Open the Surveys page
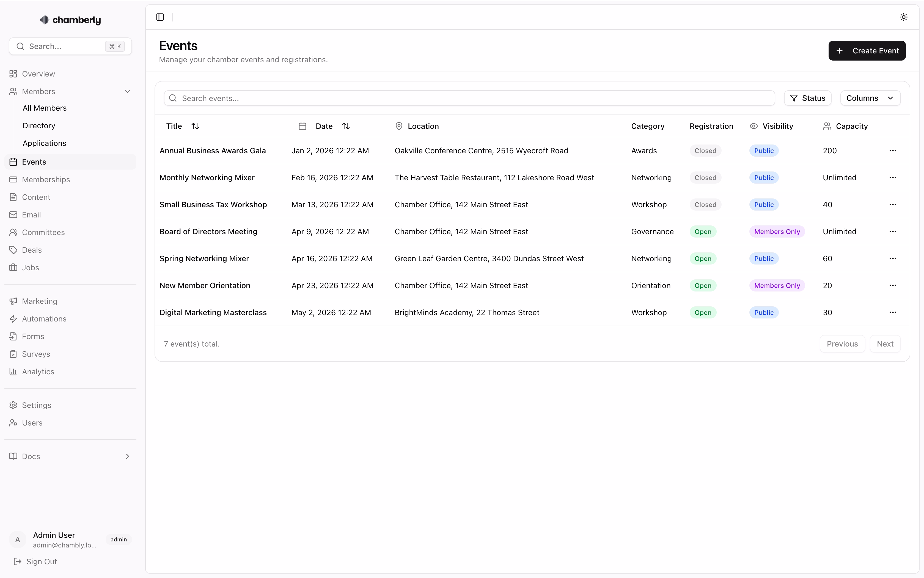Screen dimensions: 924x578 tap(70, 354)
